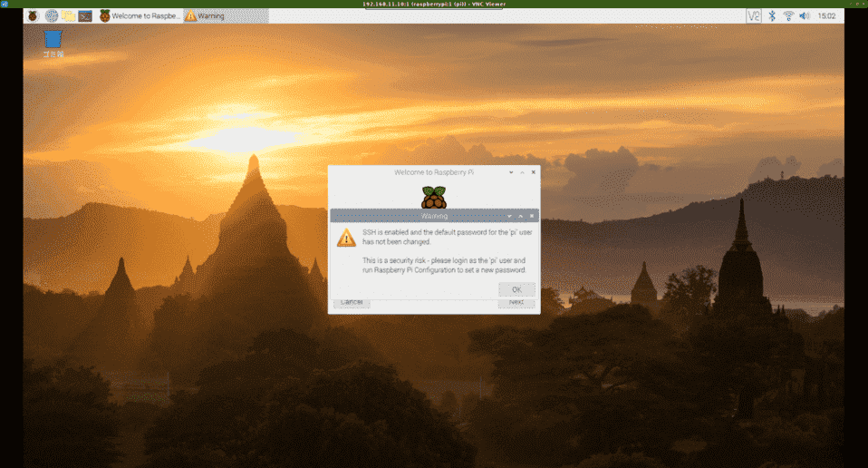868x468 pixels.
Task: Open the Raspberry Pi main menu
Action: point(33,15)
